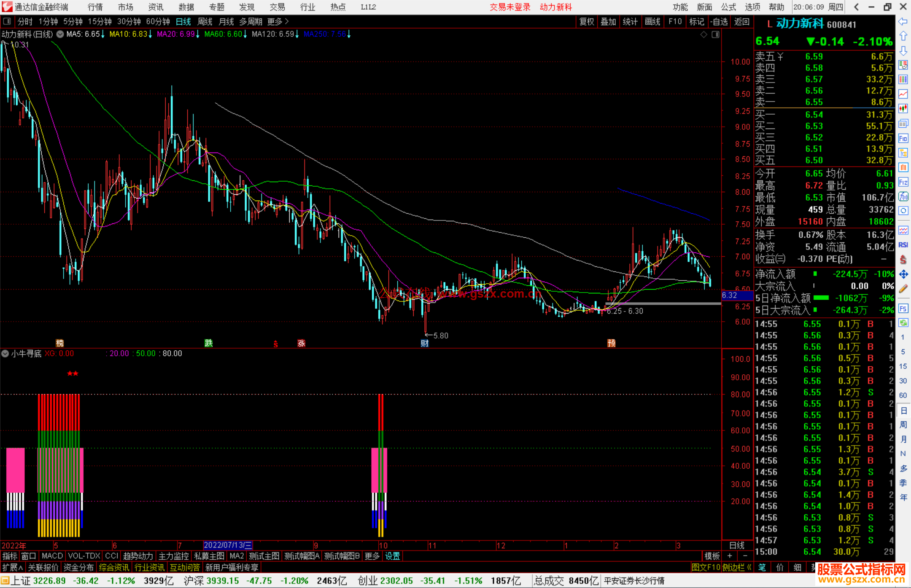Toggle the 小牛寻底 indicator circle button
Screen dimensions: 911x588
(5, 354)
